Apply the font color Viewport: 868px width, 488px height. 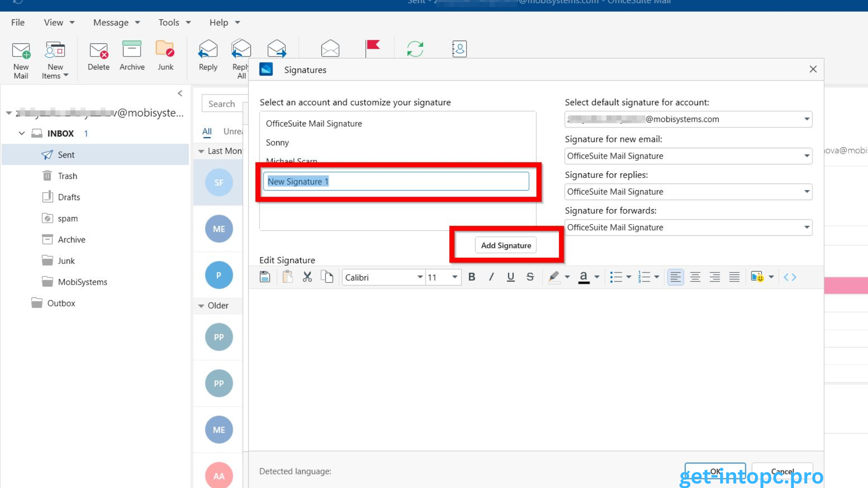coord(584,277)
